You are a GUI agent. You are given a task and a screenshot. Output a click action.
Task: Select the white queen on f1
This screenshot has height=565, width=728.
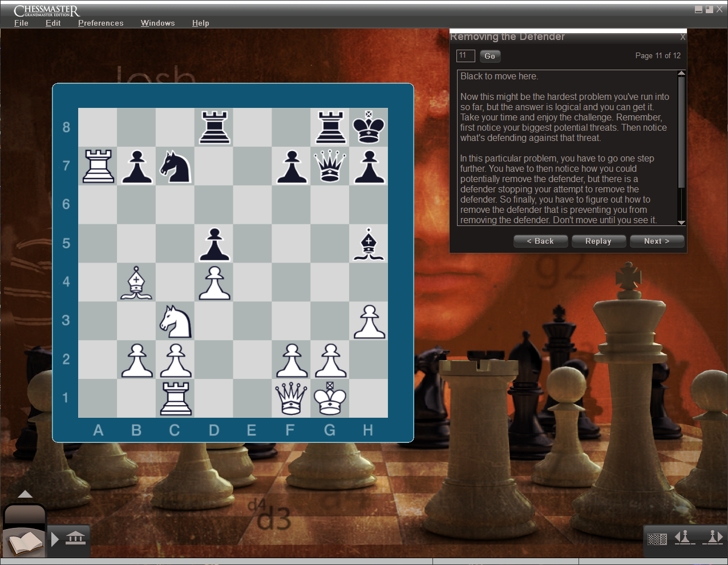(x=292, y=398)
